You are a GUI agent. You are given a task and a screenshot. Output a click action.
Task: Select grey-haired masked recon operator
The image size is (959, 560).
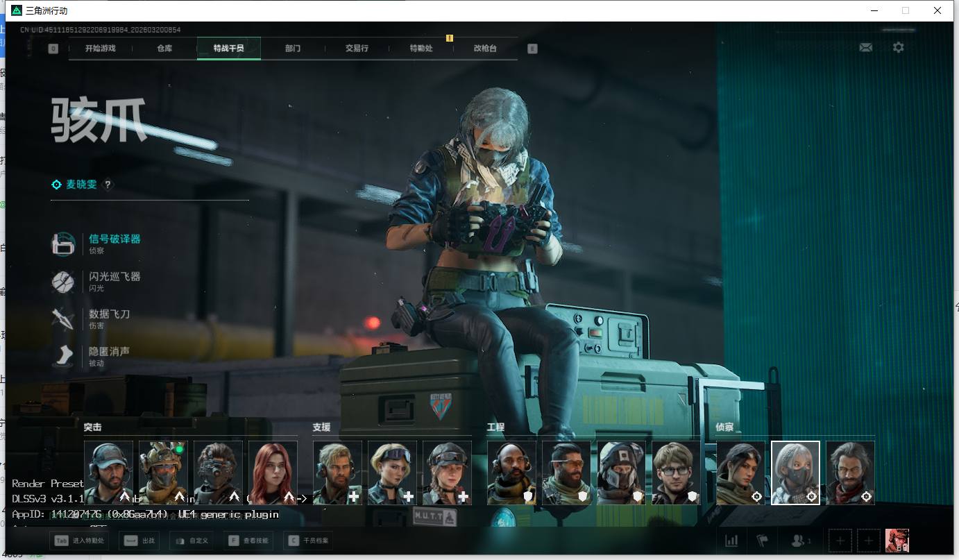tap(796, 473)
